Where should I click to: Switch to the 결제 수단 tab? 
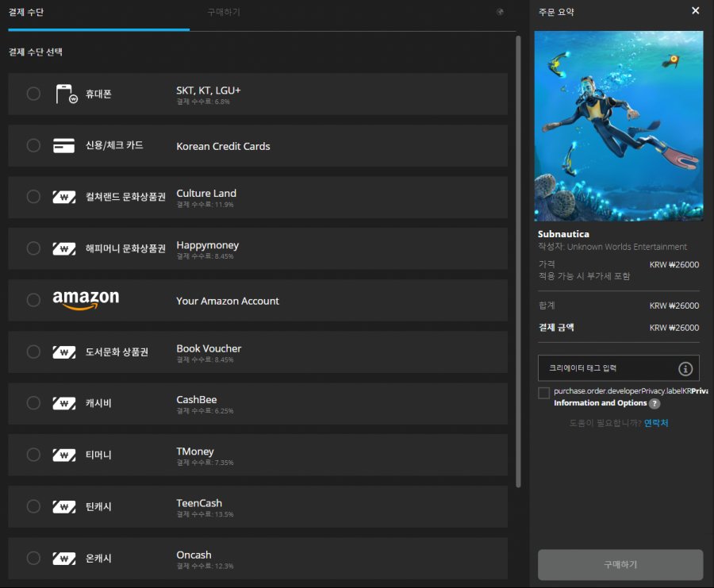[x=25, y=12]
